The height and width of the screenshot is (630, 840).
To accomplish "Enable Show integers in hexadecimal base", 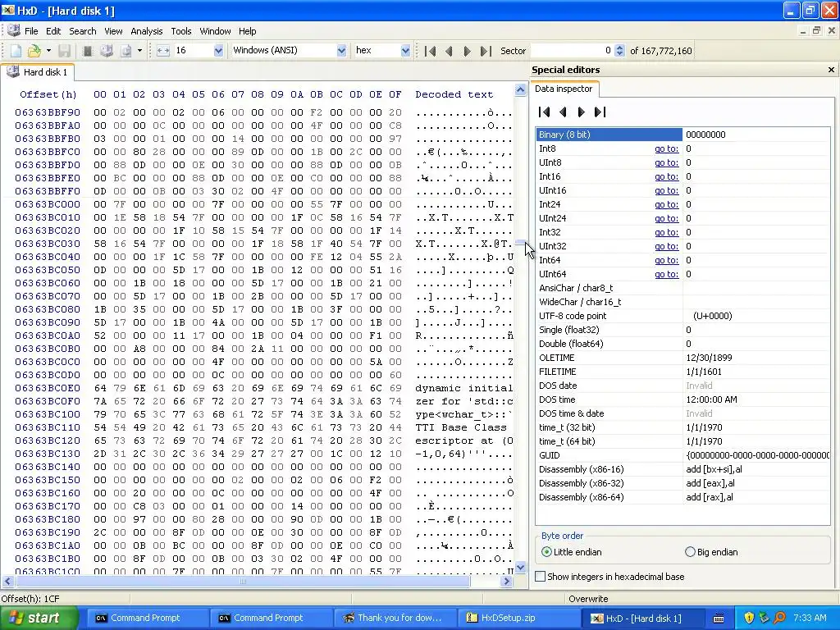I will pyautogui.click(x=610, y=577).
